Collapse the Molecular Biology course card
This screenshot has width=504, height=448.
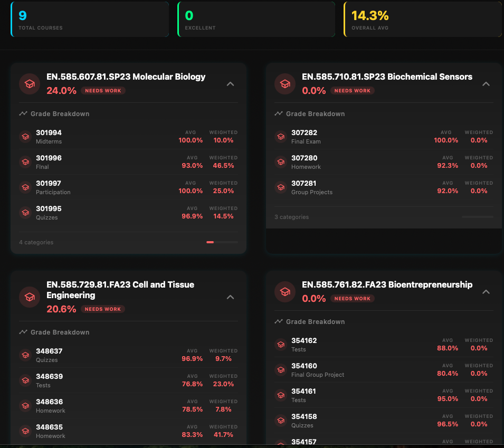(x=230, y=84)
